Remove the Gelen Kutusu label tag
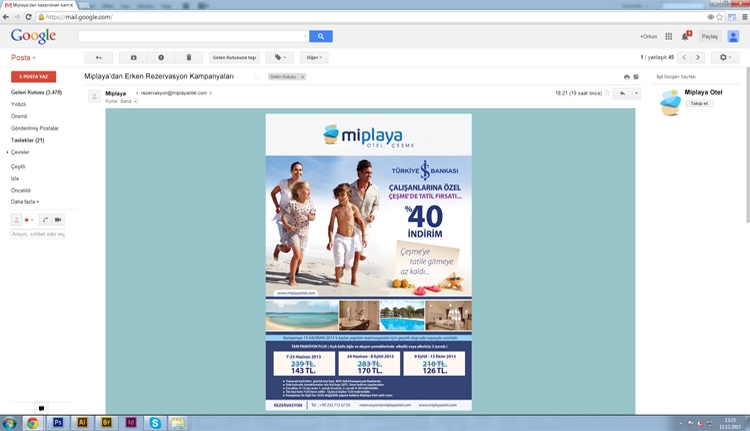Image resolution: width=750 pixels, height=431 pixels. (x=302, y=76)
